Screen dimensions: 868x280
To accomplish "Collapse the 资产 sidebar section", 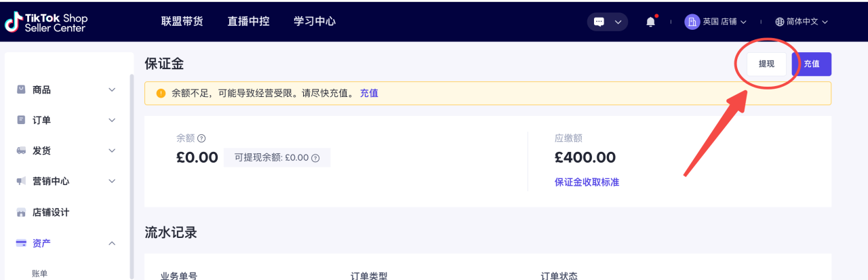I will tap(66, 243).
